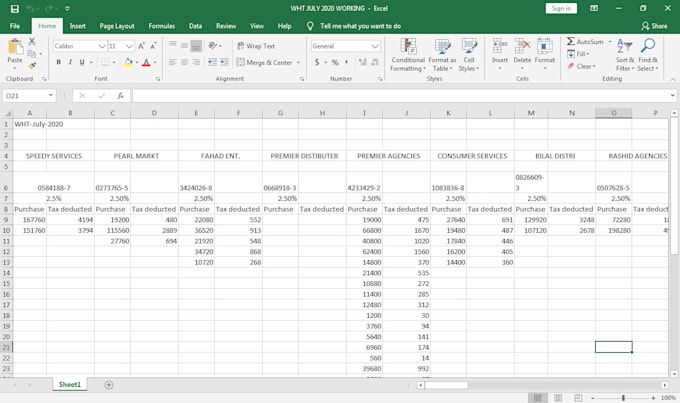The image size is (680, 403).
Task: Apply Fill Color bucket swatch
Action: point(128,62)
